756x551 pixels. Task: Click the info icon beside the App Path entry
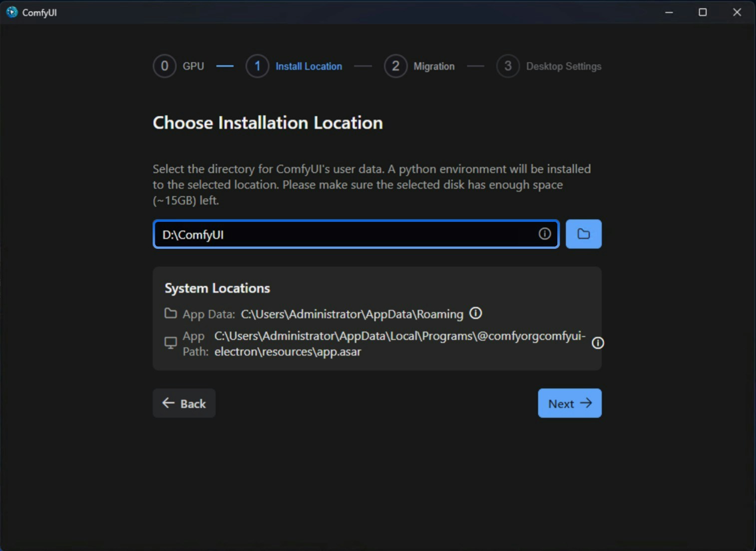click(598, 343)
